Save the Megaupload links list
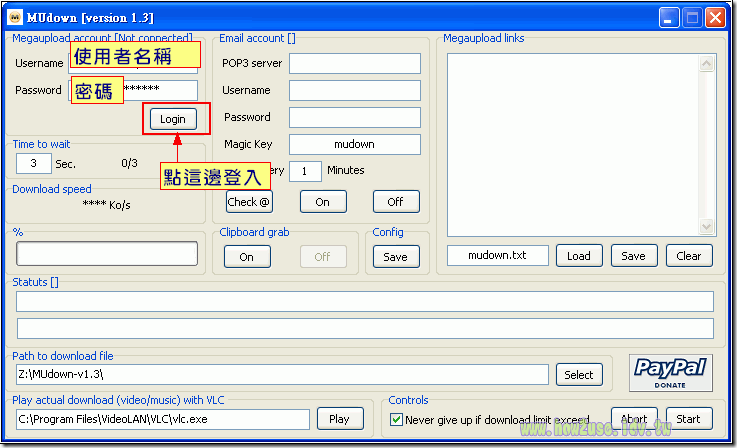 point(634,256)
